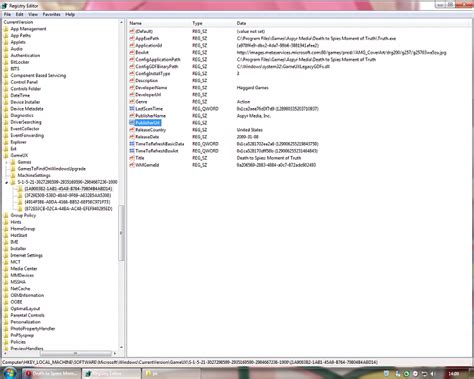Select the ReleaseDate value name

[x=147, y=137]
